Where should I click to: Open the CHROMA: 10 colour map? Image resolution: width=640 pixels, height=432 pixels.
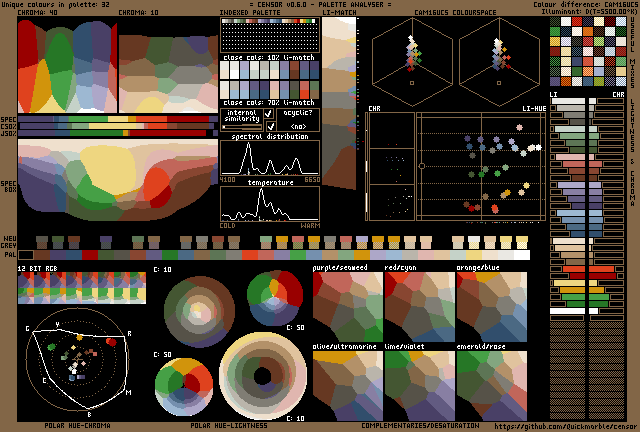tap(168, 74)
